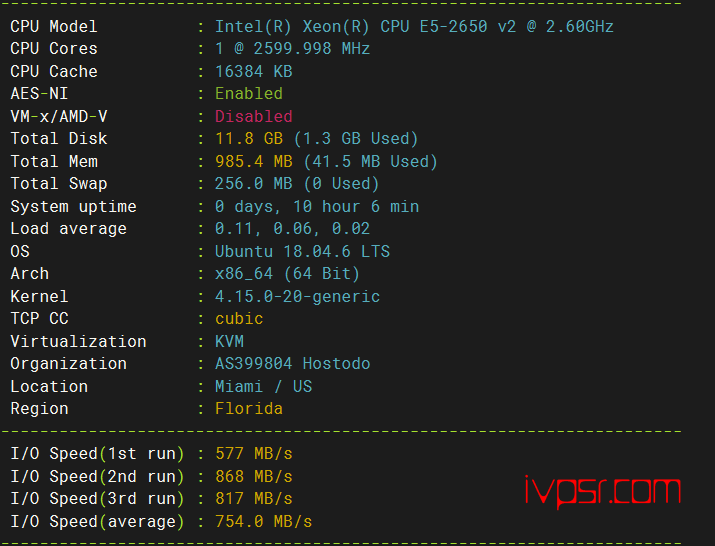
Task: Select the kernel version '4.15.0-20-generic'
Action: click(297, 296)
